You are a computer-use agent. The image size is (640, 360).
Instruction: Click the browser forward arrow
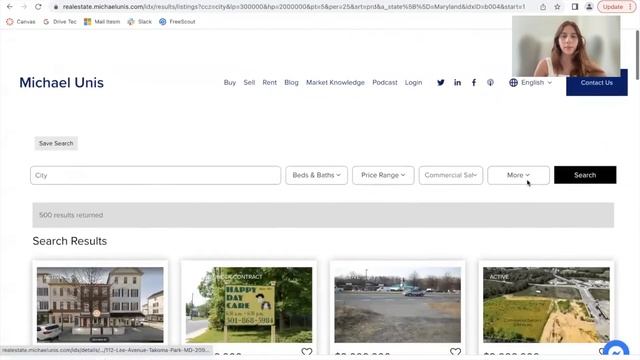tap(24, 7)
